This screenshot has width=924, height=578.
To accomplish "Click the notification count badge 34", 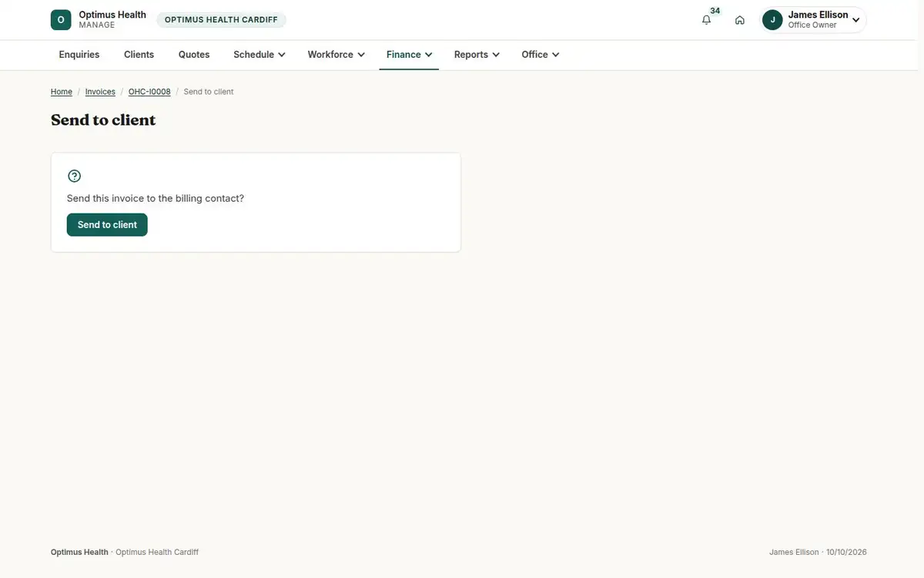I will click(715, 11).
